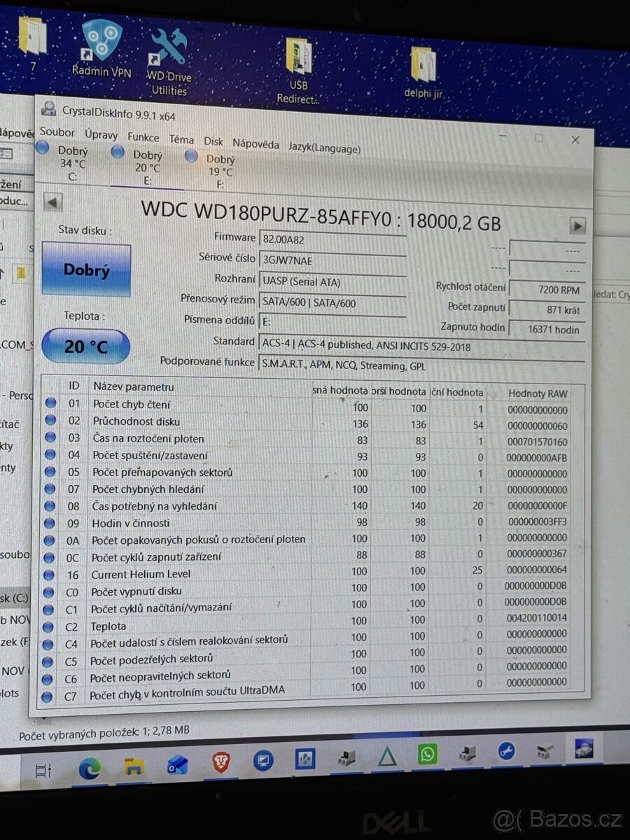Open the Téma menu

click(181, 140)
